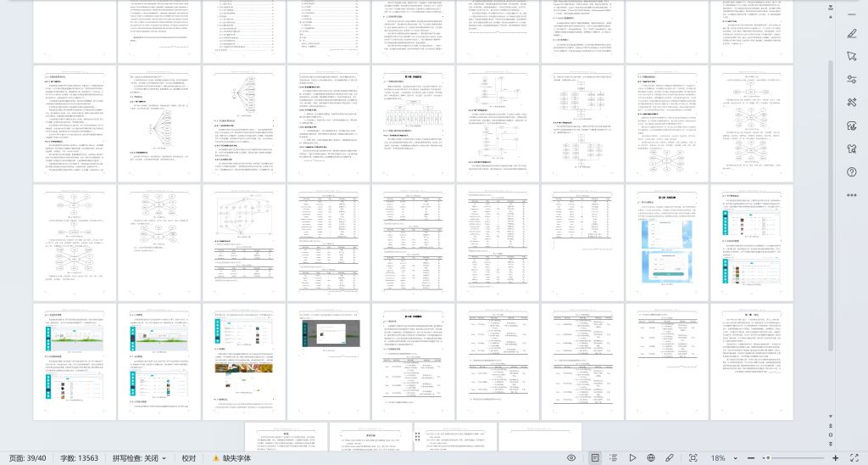Click the 校对 proofreading button
868x465 pixels.
189,458
